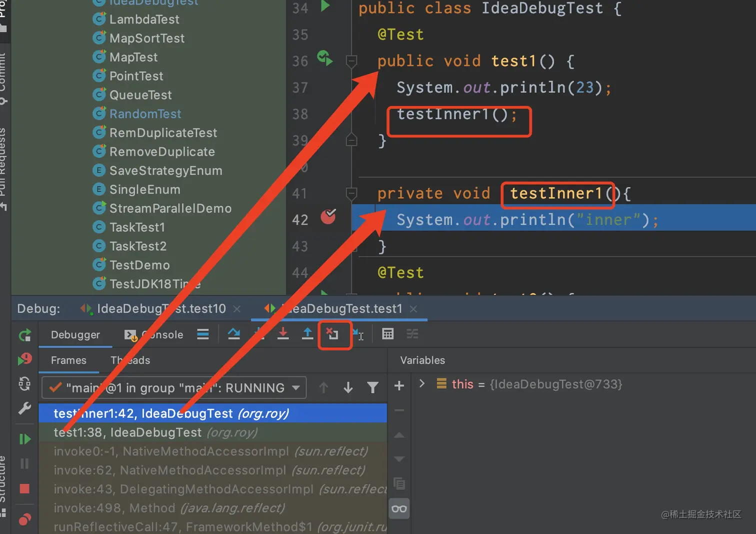Close the IdeaDebugTest.test1 debug tab
Screen dimensions: 756x534
[x=413, y=309]
